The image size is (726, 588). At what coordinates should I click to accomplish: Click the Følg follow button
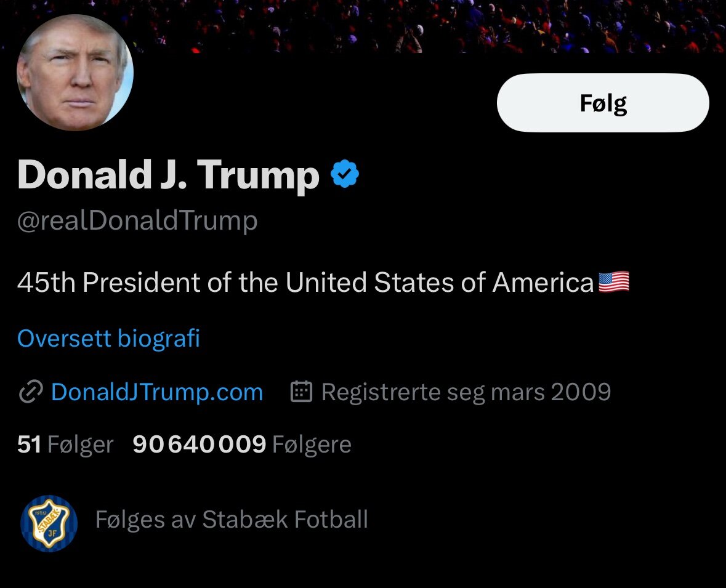(x=603, y=103)
